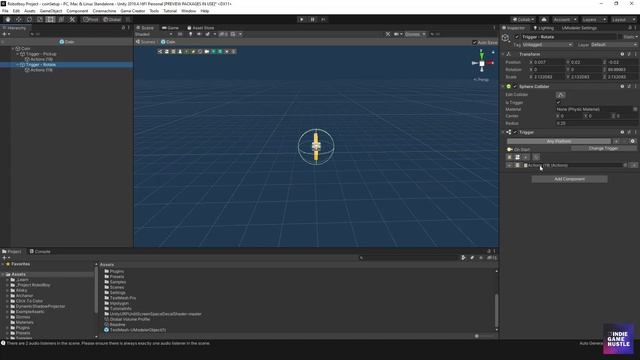This screenshot has height=360, width=640.
Task: Open the physic material object picker
Action: (x=635, y=109)
